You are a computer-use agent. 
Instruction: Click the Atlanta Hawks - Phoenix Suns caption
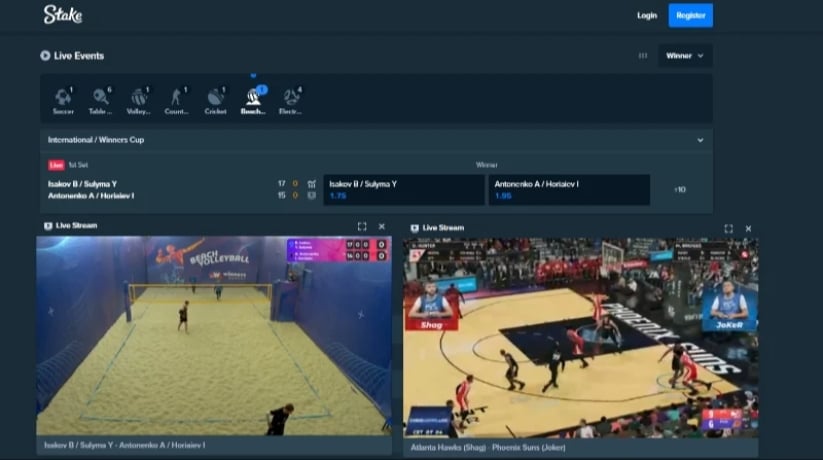click(x=488, y=447)
